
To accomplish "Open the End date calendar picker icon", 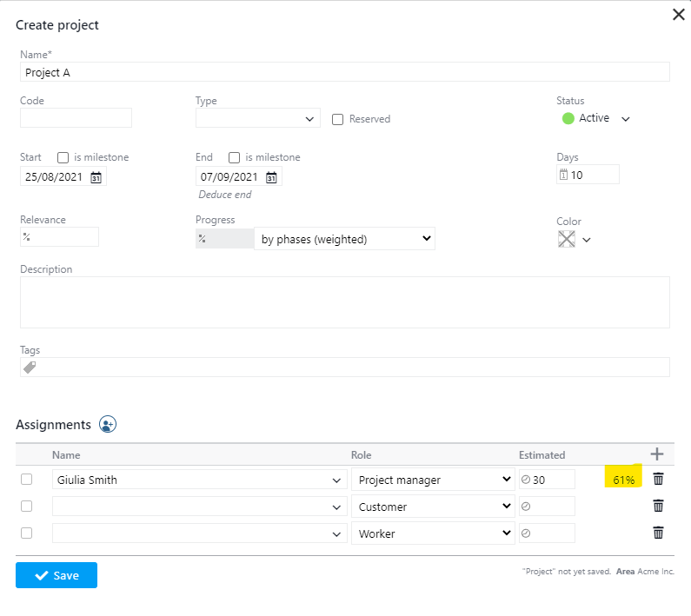I will (x=271, y=177).
